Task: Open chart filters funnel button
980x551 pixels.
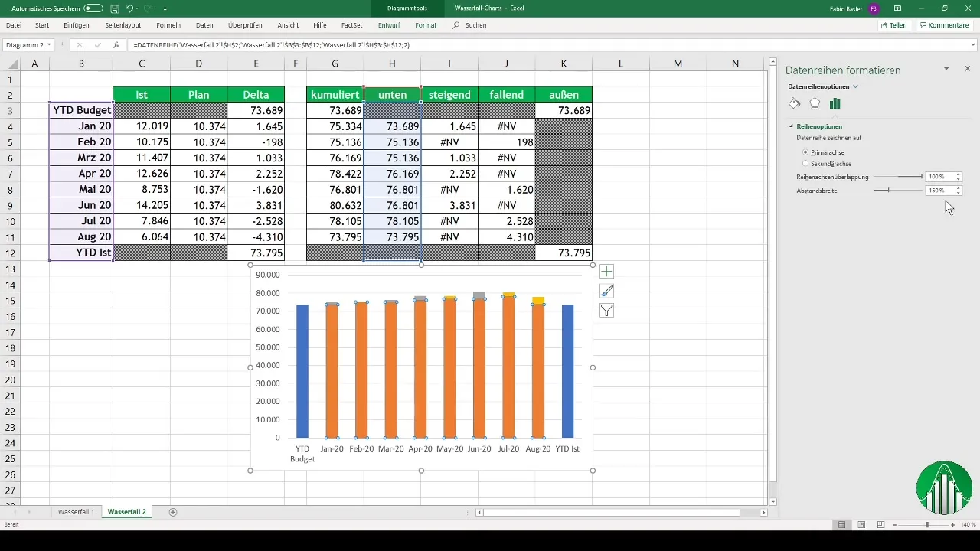Action: [x=606, y=311]
